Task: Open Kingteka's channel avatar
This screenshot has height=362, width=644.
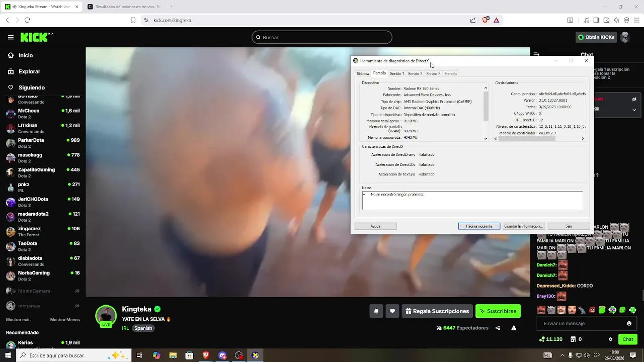Action: (x=106, y=316)
